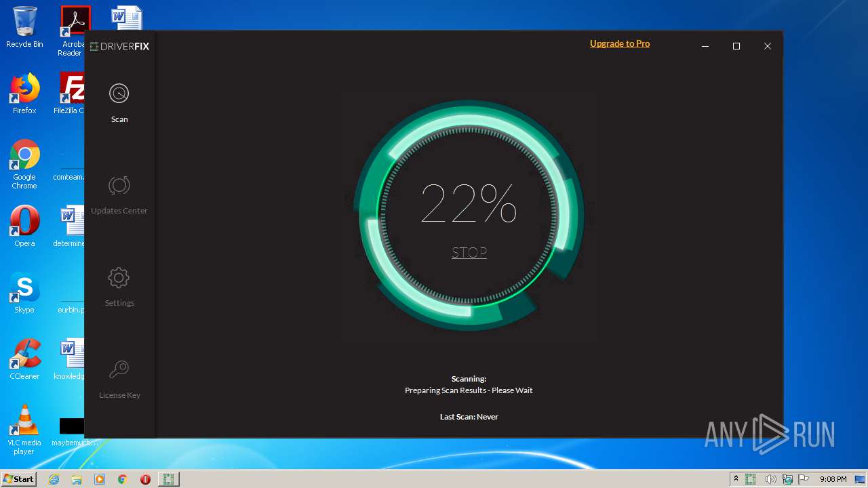Open the License Key icon
Viewport: 868px width, 488px height.
click(119, 369)
